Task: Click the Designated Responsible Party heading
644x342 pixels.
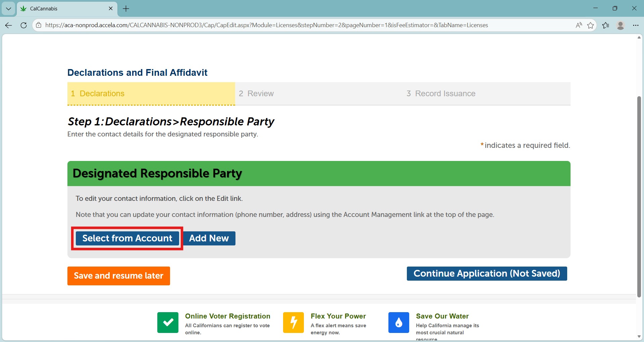Action: [157, 173]
